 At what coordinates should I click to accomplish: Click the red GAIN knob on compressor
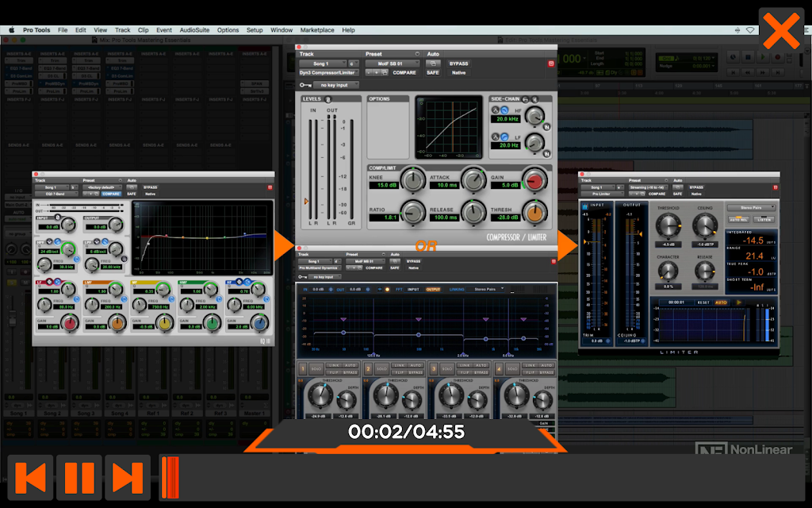(534, 180)
